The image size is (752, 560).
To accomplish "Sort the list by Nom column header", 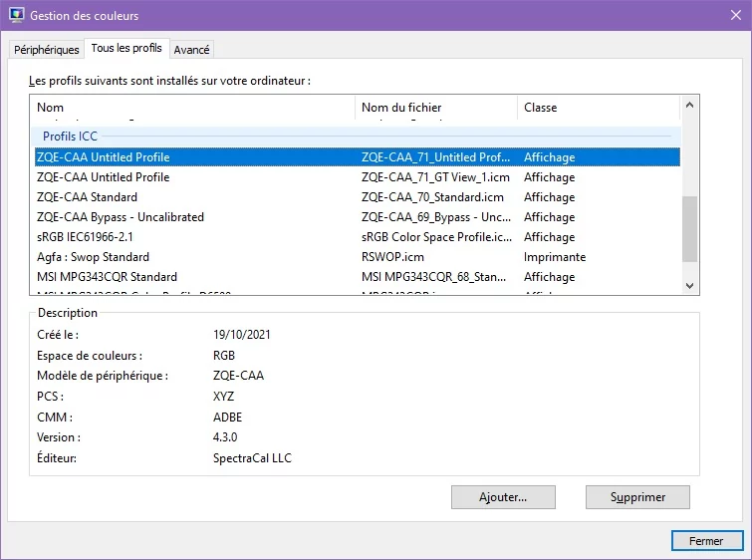I will pos(192,108).
